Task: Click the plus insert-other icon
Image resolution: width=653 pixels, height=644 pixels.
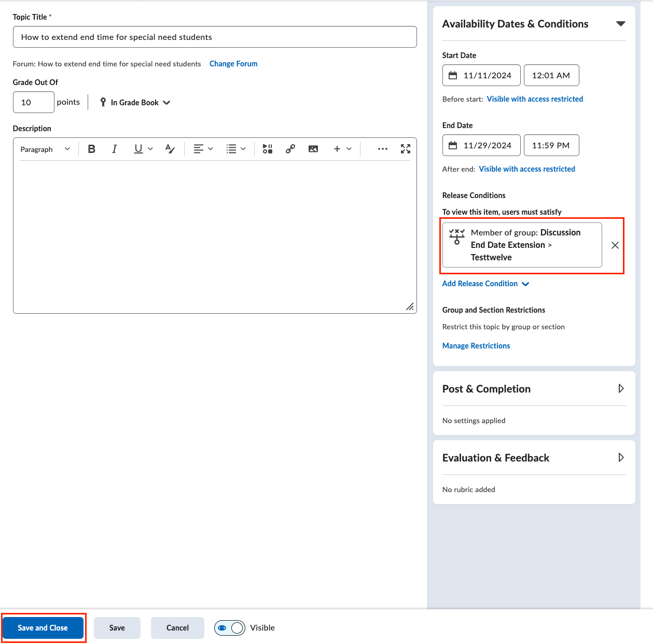Action: click(337, 149)
